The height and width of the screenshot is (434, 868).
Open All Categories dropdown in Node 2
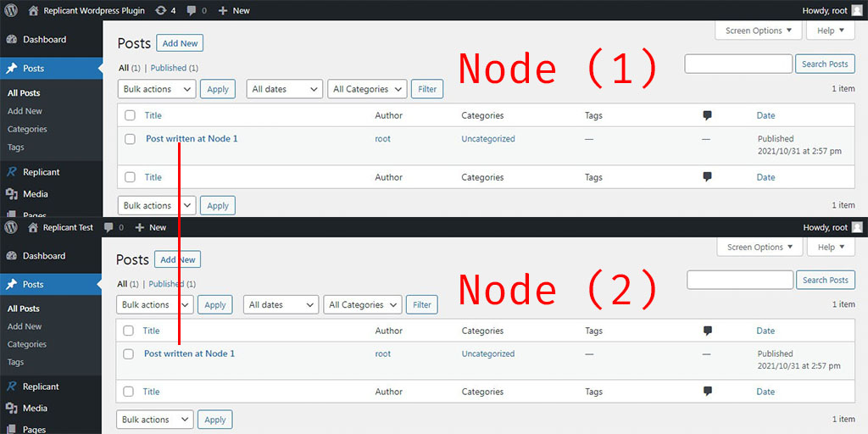363,304
